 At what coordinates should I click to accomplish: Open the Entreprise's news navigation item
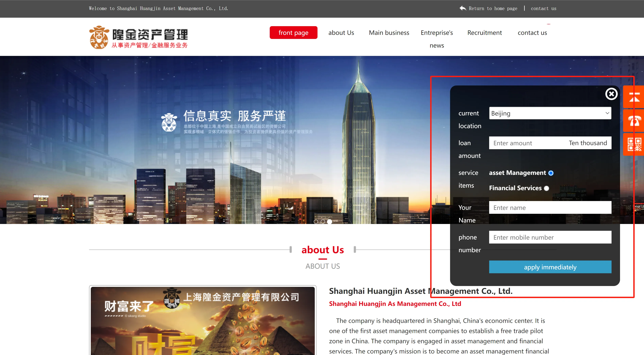tap(437, 39)
